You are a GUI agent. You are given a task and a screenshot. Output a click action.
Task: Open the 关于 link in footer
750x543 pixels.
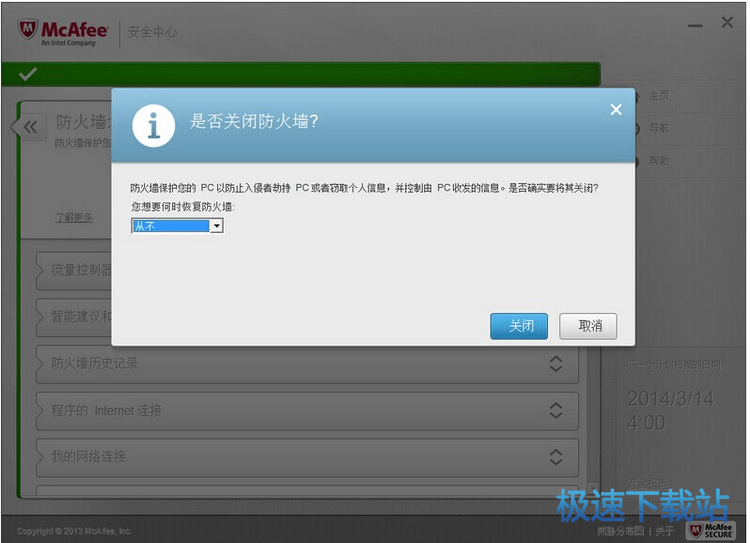point(664,531)
